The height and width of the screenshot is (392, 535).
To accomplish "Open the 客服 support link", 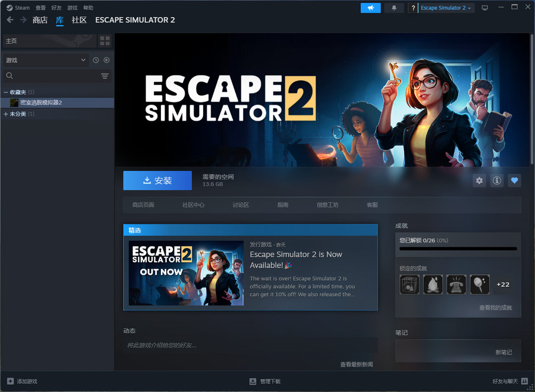I will pos(372,205).
